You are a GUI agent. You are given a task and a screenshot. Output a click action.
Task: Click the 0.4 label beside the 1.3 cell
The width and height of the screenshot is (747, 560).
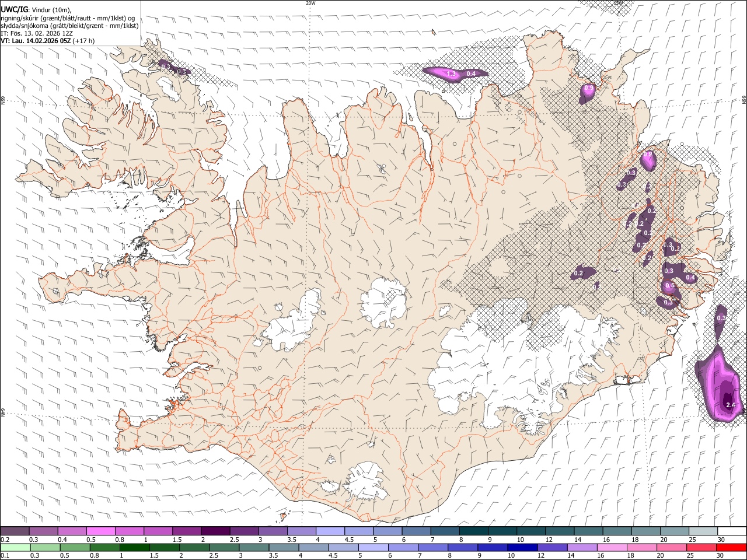click(471, 73)
